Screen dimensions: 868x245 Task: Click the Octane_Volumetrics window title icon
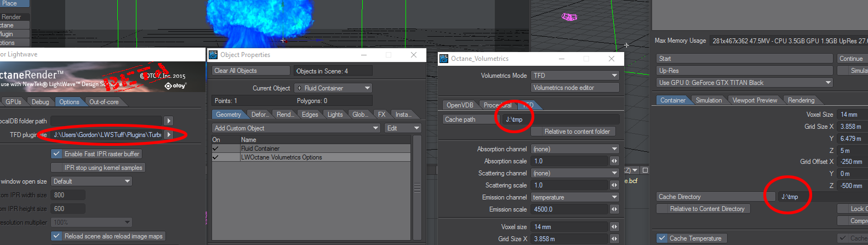pyautogui.click(x=444, y=59)
